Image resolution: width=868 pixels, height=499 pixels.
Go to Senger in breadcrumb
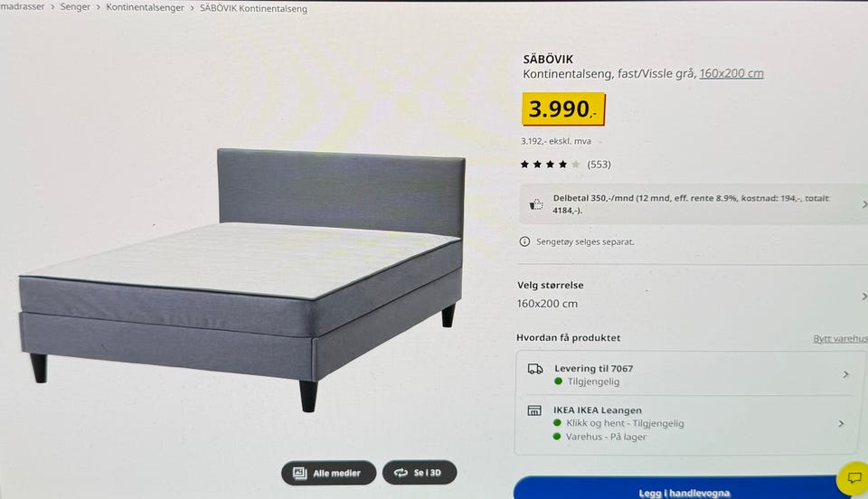75,7
